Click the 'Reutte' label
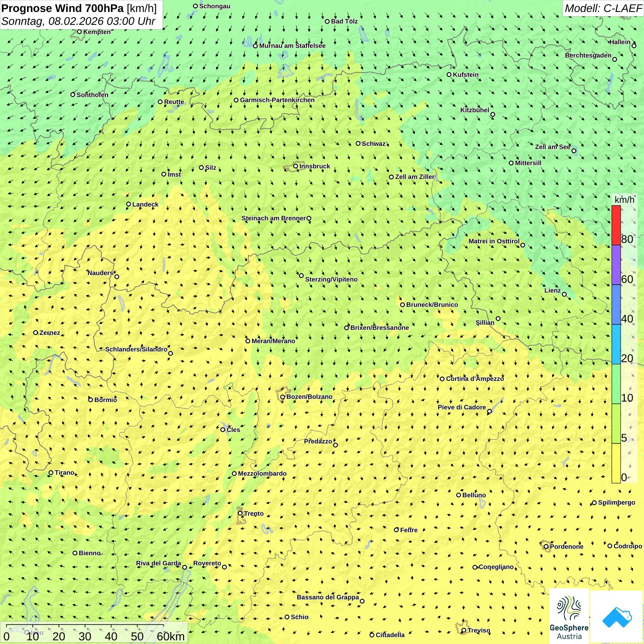 coord(174,102)
